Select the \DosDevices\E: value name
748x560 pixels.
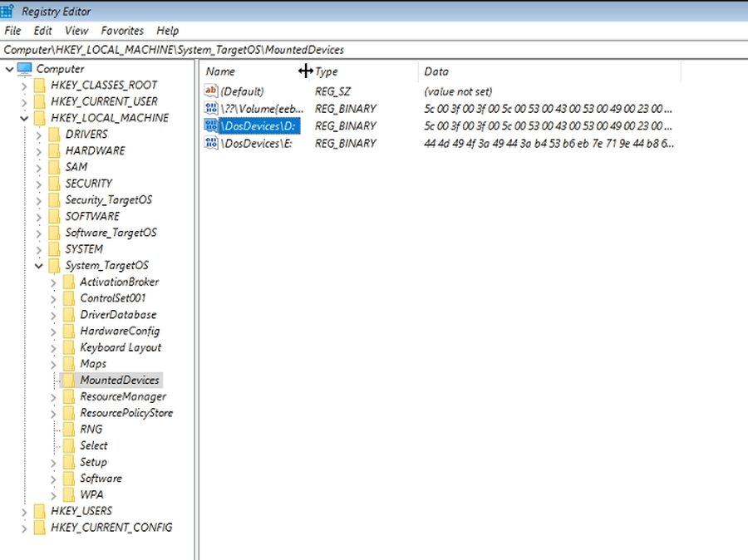tap(256, 144)
